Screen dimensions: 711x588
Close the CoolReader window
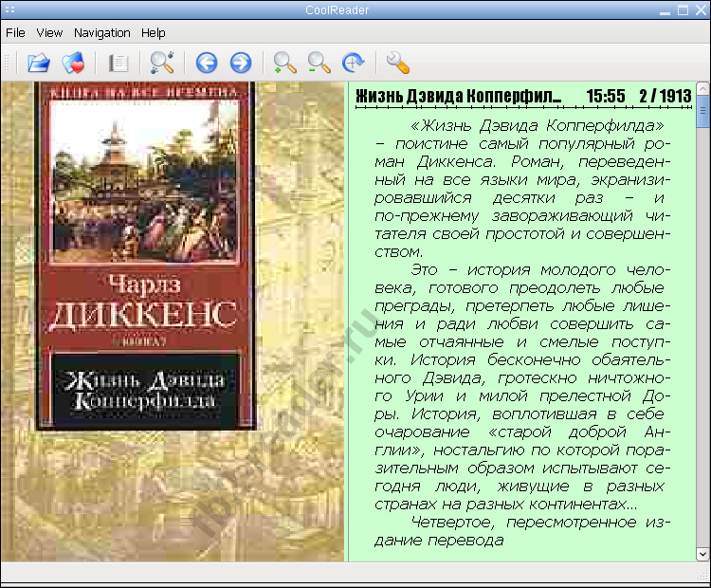pos(701,10)
